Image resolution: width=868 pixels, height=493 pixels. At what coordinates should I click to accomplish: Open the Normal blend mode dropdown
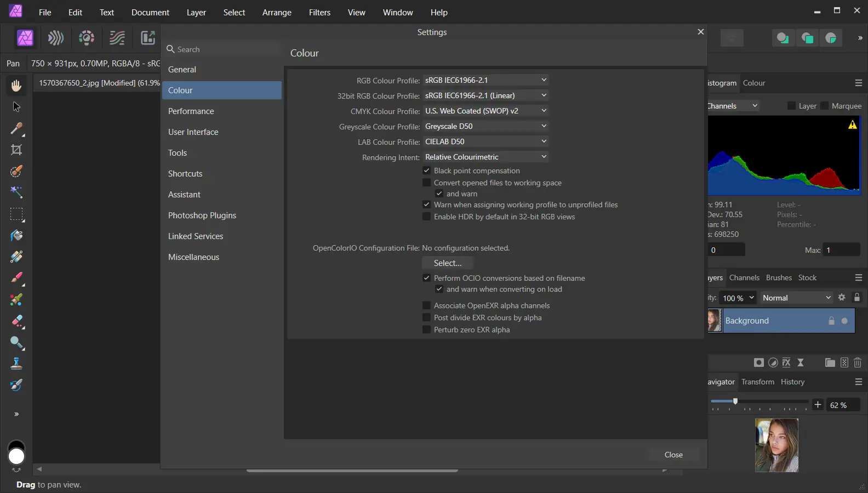point(797,298)
